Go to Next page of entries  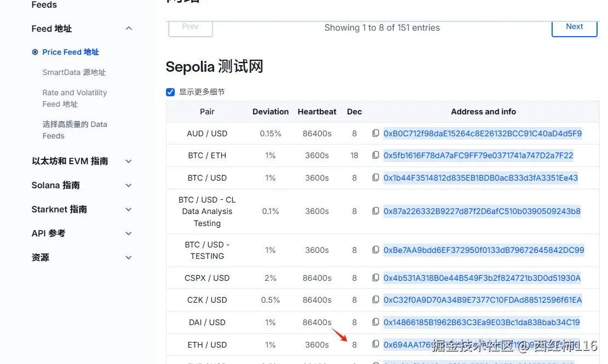pyautogui.click(x=574, y=27)
